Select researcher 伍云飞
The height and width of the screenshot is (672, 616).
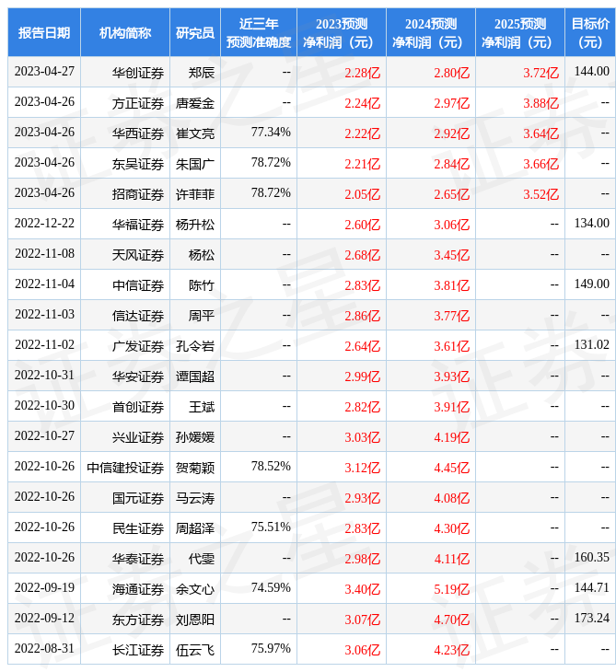[195, 651]
